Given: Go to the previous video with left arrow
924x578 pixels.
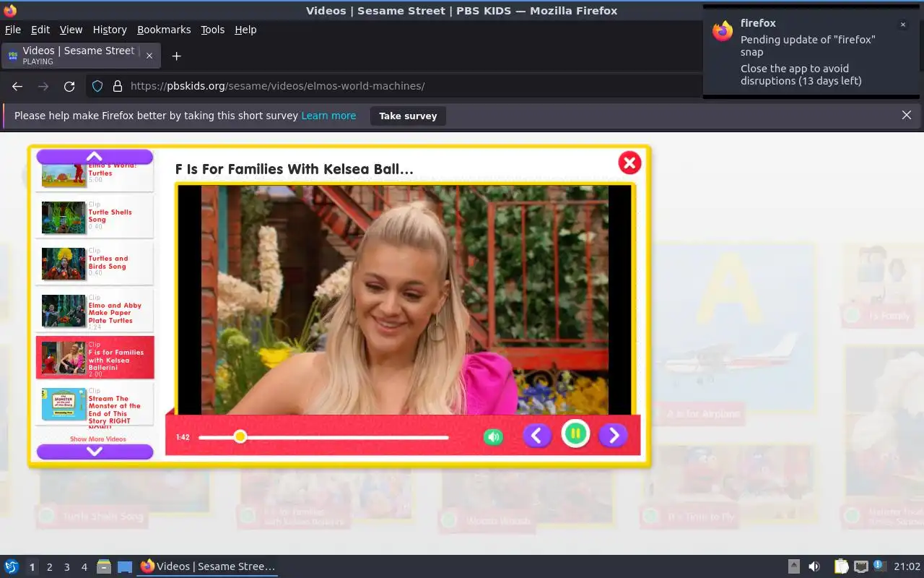Looking at the screenshot, I should pyautogui.click(x=536, y=435).
